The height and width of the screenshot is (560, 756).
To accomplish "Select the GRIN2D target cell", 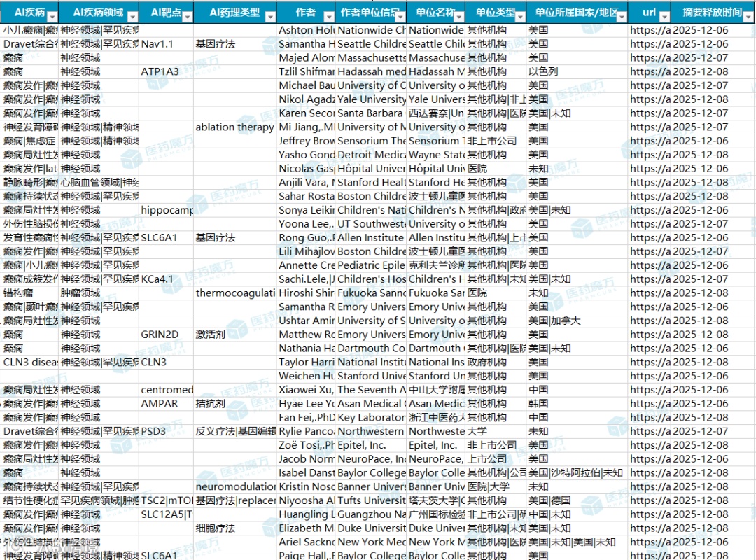I will [167, 335].
